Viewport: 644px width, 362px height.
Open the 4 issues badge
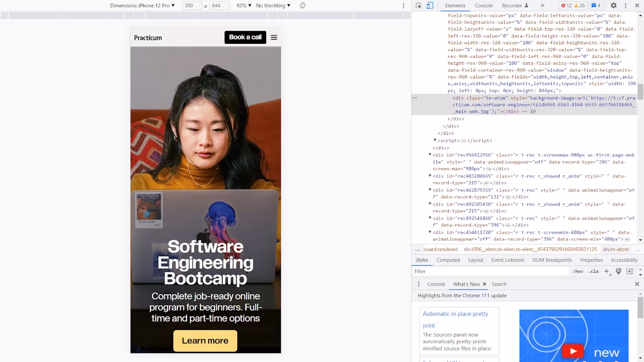point(596,6)
